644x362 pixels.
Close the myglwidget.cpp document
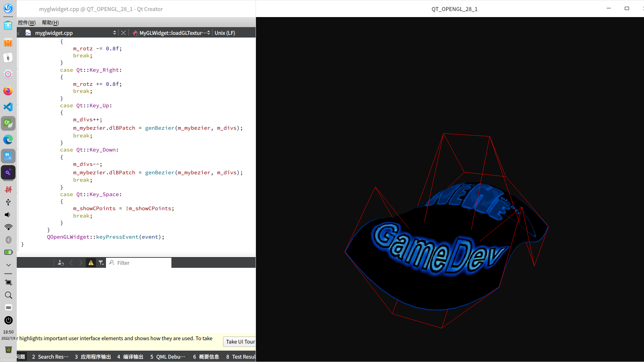123,33
